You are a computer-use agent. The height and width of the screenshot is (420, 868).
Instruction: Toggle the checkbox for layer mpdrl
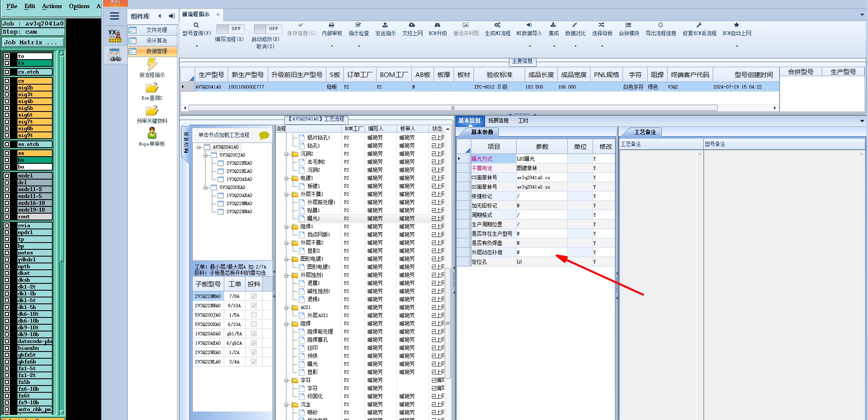click(7, 232)
